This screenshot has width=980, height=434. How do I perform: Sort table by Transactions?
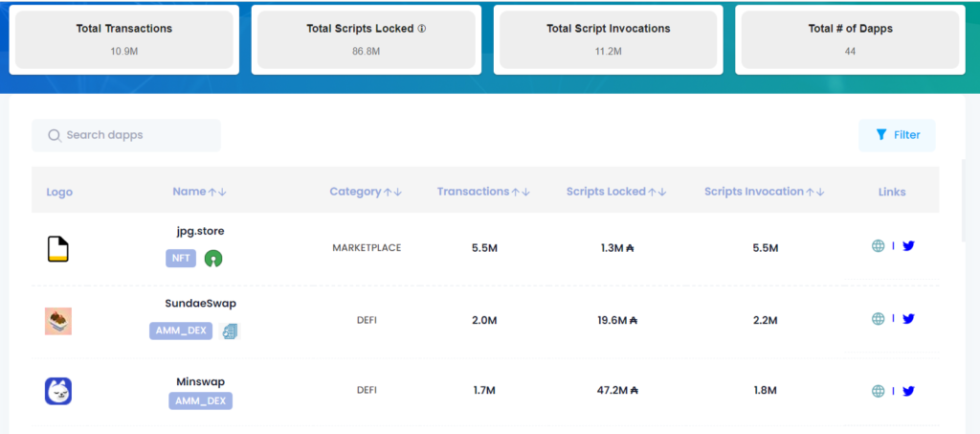coord(483,192)
